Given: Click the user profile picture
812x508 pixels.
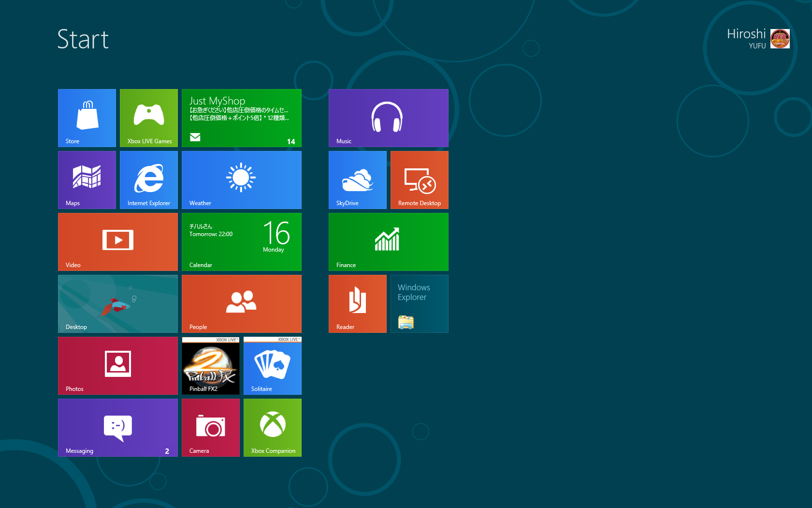Looking at the screenshot, I should (x=780, y=39).
